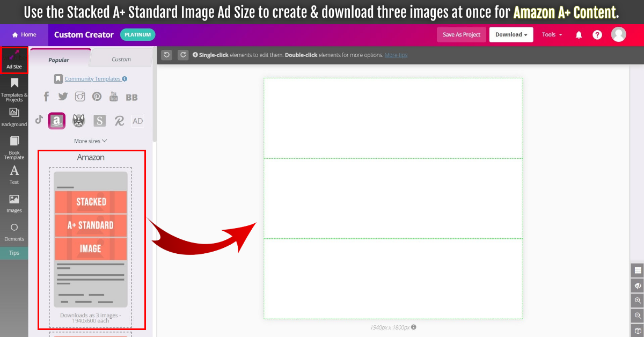The height and width of the screenshot is (337, 644).
Task: Open the Tips tab in sidebar
Action: 14,253
